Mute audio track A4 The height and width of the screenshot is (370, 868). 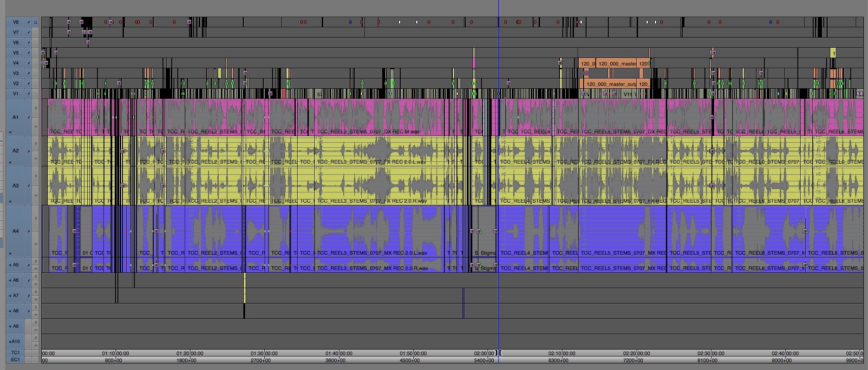point(36,244)
